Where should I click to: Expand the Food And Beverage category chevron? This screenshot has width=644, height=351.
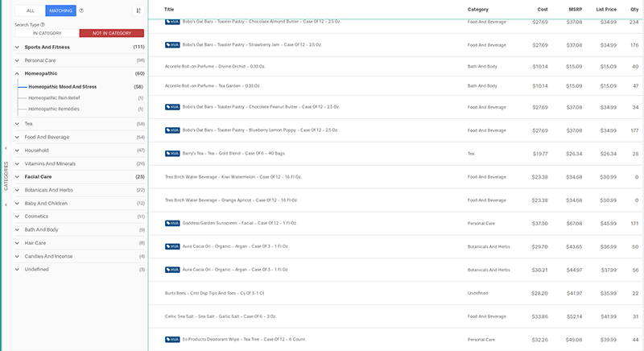(17, 137)
